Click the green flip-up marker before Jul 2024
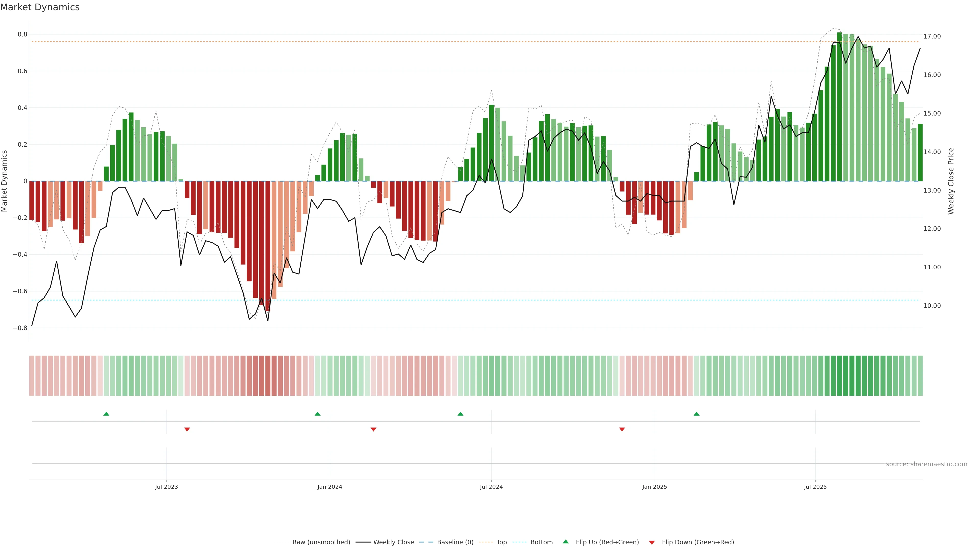This screenshot has height=551, width=980. point(460,414)
